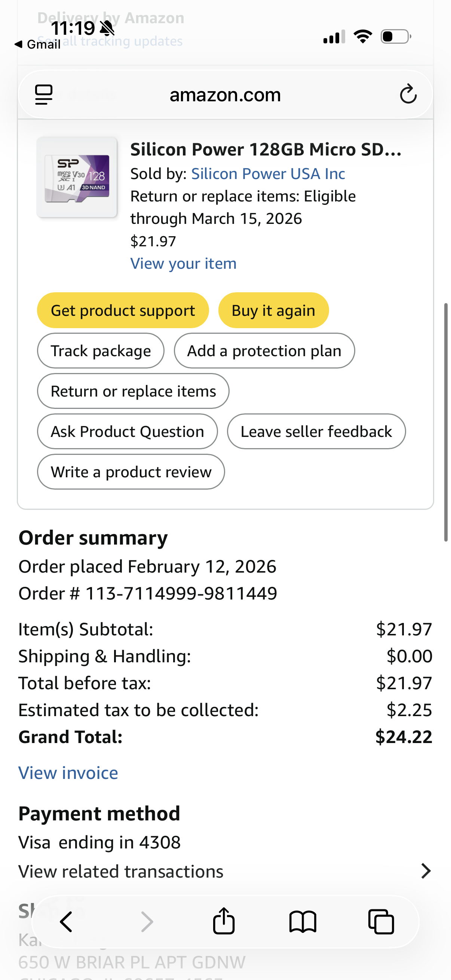Tap amazon.com address bar
Screen dimensions: 451x980
[x=225, y=95]
